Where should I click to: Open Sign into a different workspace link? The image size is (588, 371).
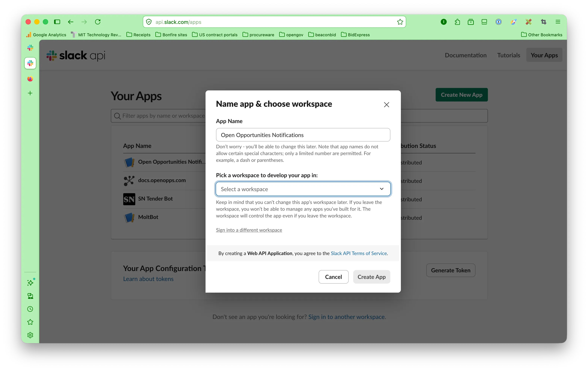coord(249,230)
